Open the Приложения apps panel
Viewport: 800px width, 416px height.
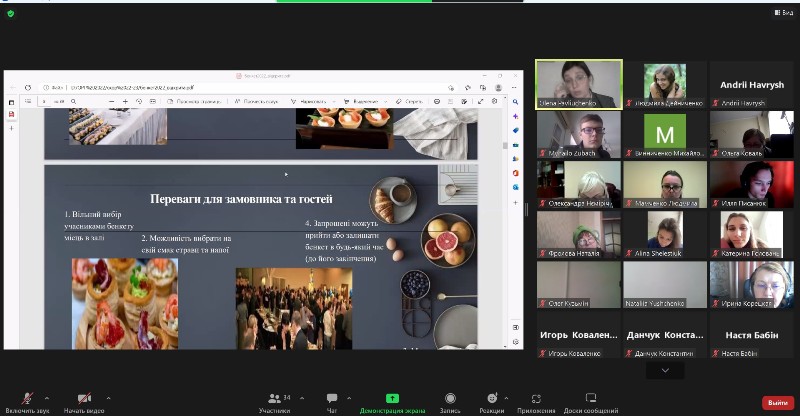point(536,400)
